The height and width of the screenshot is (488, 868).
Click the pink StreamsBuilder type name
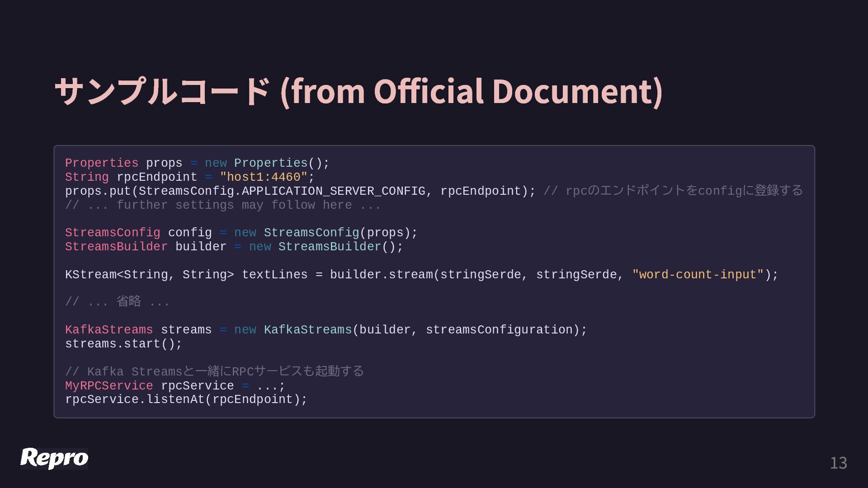tap(116, 247)
